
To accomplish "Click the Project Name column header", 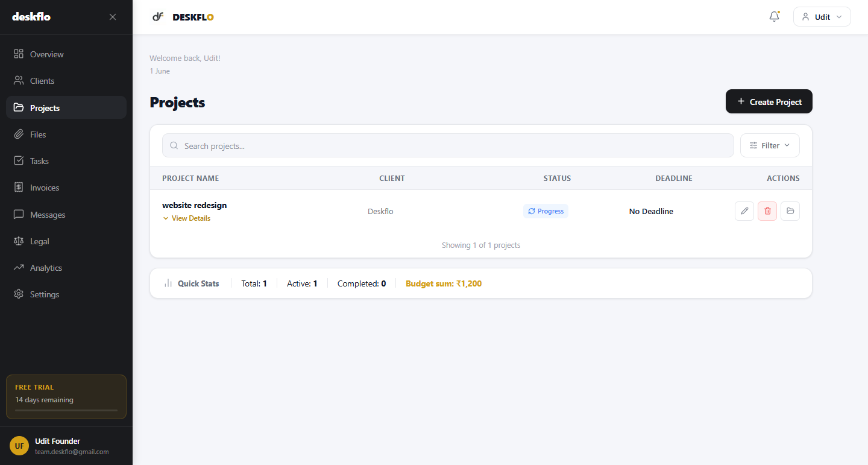I will (x=190, y=178).
